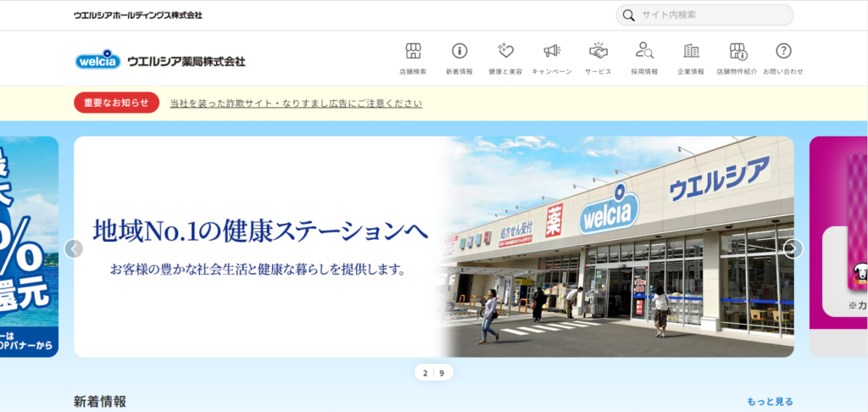Open the お問い合わせ question mark icon
This screenshot has height=412, width=868.
tap(783, 51)
